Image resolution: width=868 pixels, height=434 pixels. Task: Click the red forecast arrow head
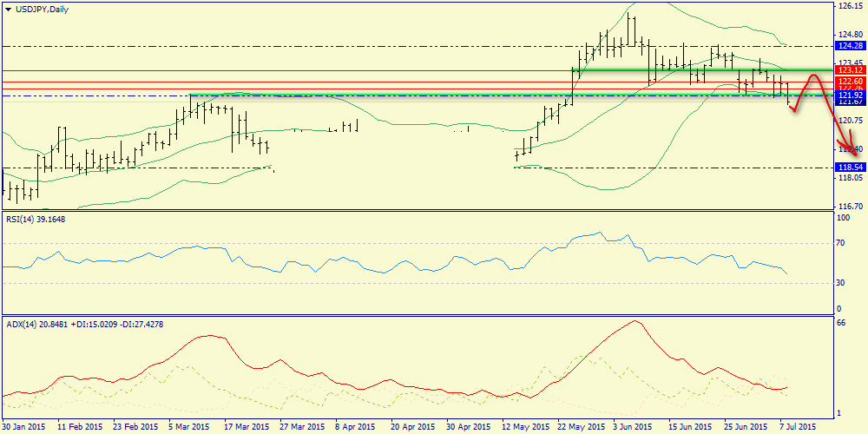click(x=853, y=153)
